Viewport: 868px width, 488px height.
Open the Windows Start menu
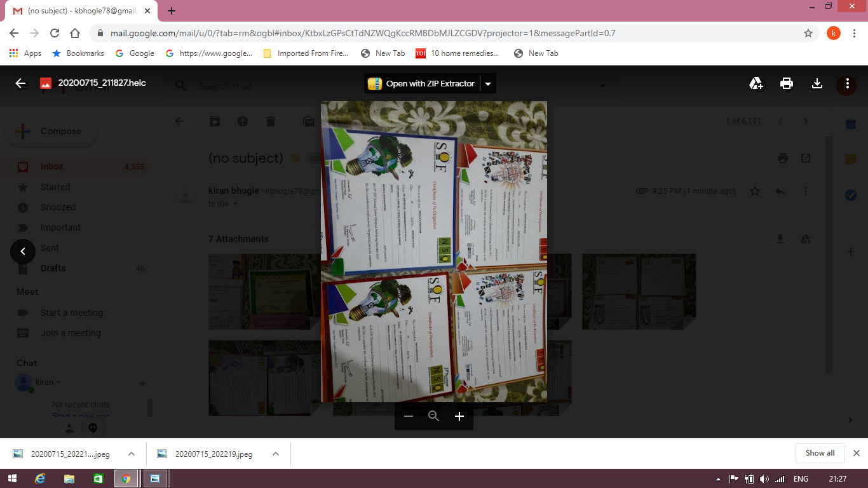point(12,478)
